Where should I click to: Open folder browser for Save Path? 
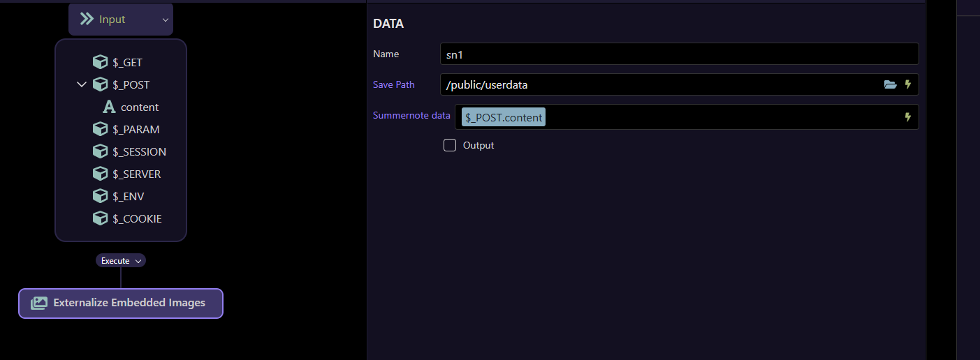coord(890,84)
